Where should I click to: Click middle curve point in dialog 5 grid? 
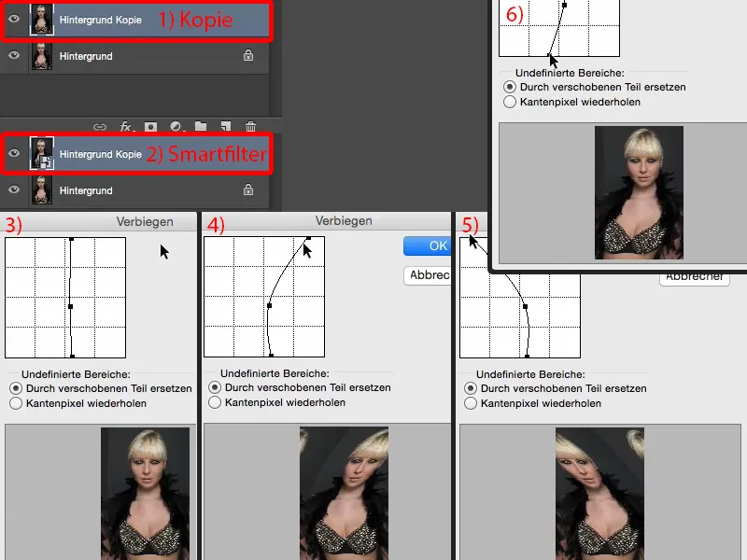(526, 307)
